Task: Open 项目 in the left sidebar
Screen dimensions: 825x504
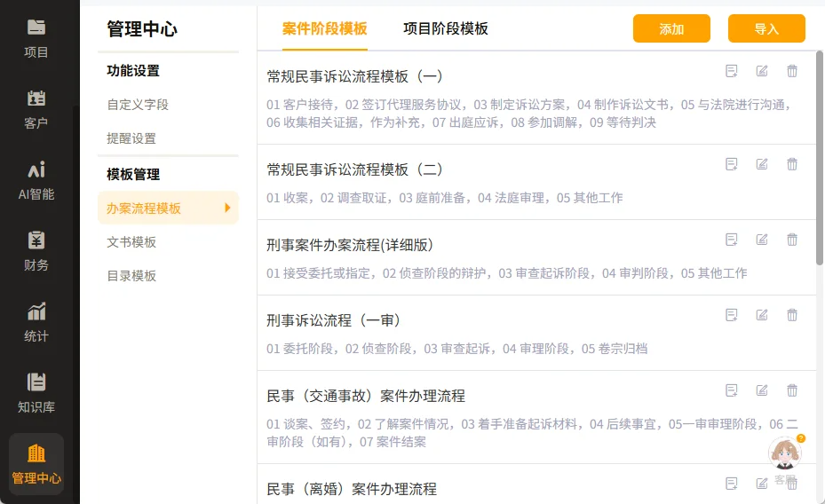Action: (36, 37)
